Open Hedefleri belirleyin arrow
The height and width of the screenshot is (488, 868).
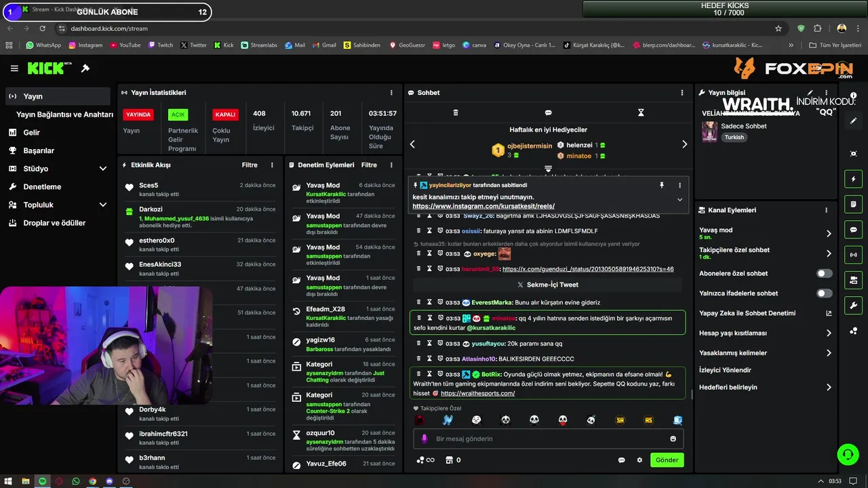pyautogui.click(x=829, y=388)
